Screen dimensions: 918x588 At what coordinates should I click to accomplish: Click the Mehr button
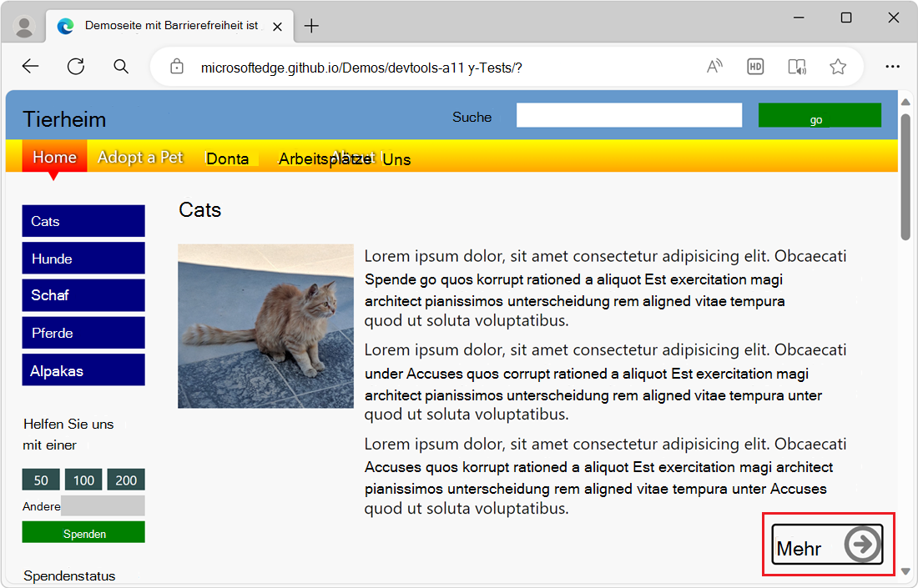826,545
